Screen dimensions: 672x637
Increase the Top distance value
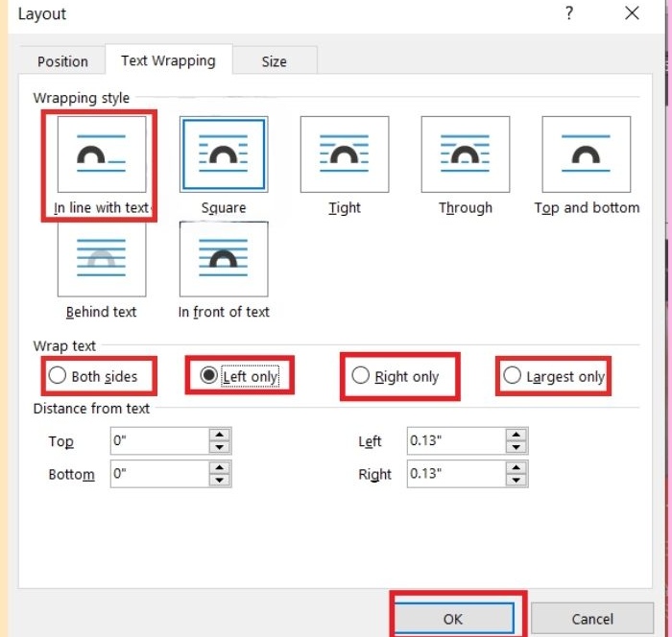pos(220,436)
